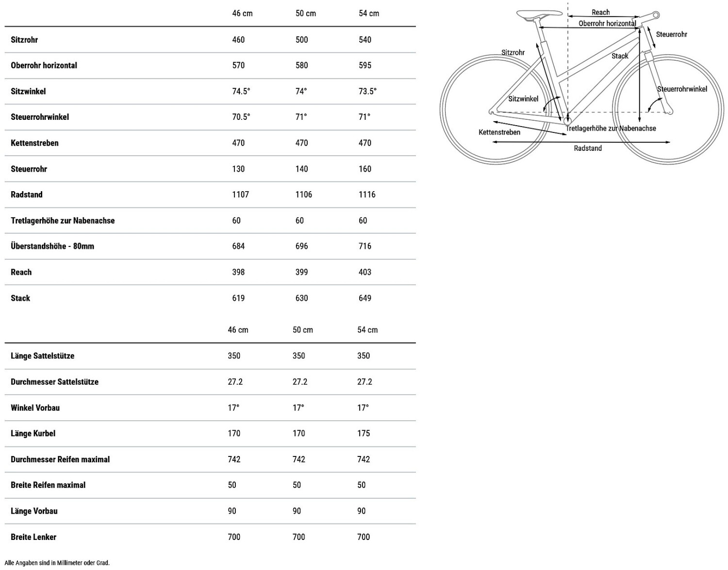Click the footnote about Millimeter oder Grad

[x=57, y=563]
